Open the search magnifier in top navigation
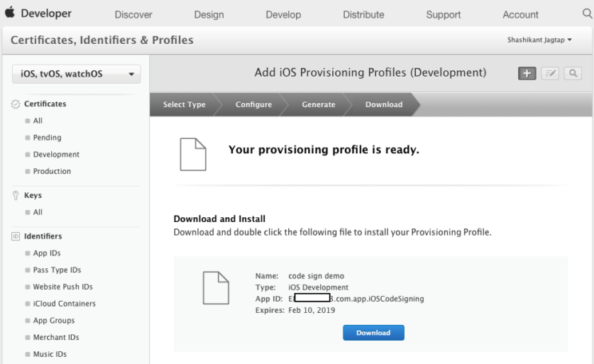 click(588, 14)
